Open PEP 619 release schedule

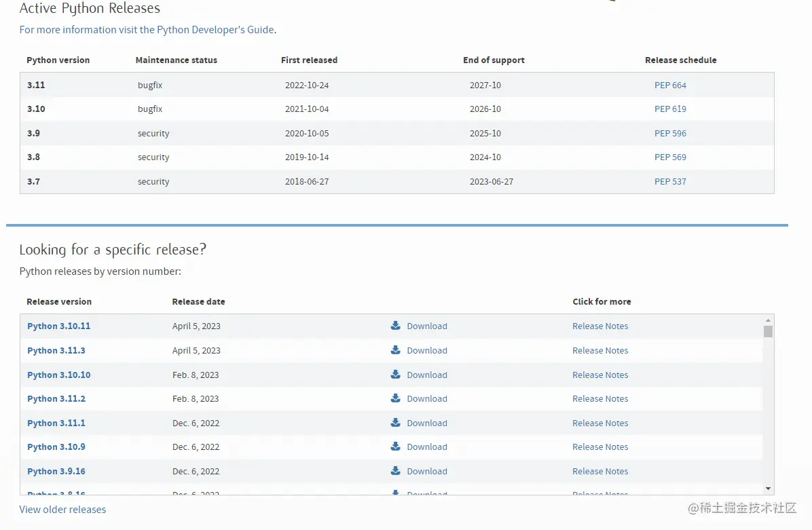(670, 109)
